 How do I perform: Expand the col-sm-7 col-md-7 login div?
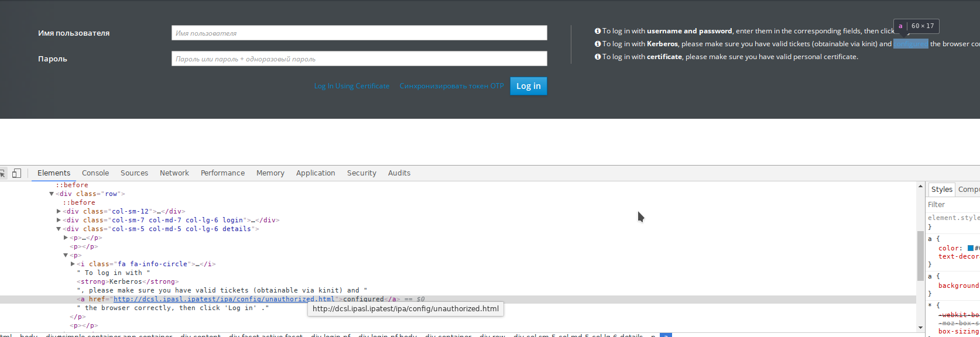(59, 220)
